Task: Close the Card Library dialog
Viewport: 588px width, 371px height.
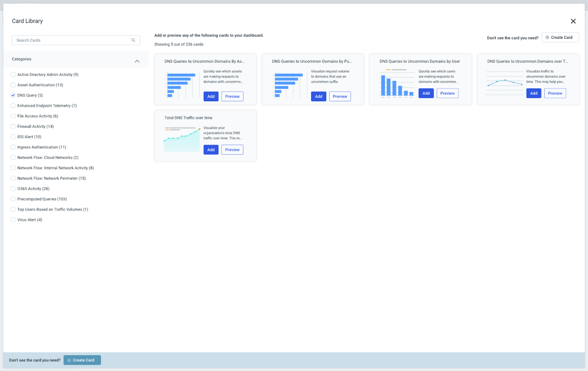Action: (x=573, y=21)
